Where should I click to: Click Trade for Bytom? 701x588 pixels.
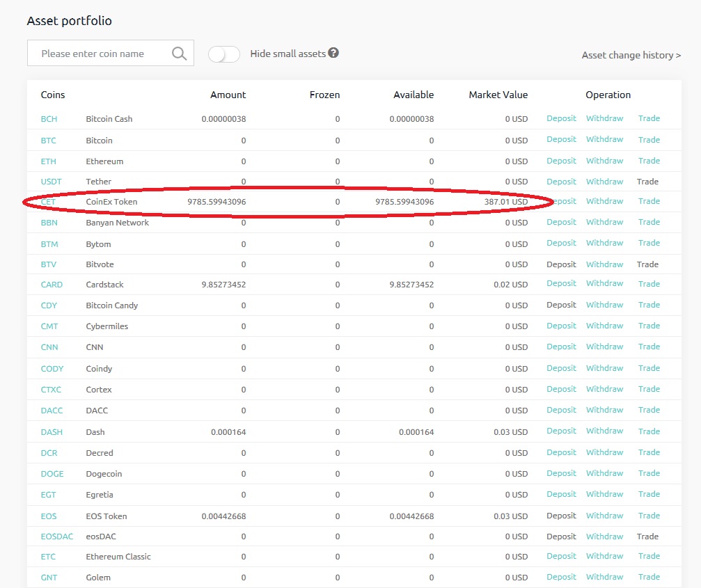(x=649, y=243)
